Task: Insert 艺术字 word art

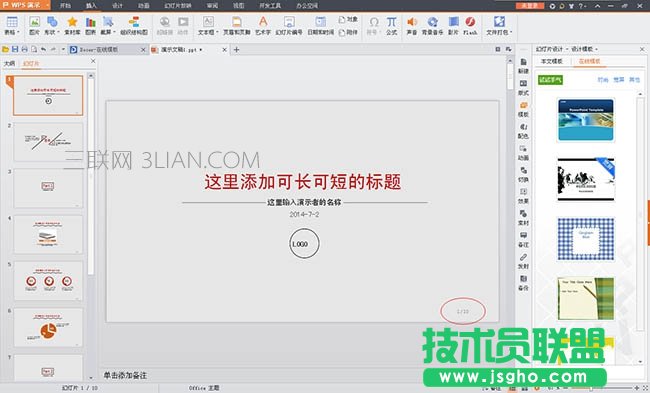Action: (263, 22)
